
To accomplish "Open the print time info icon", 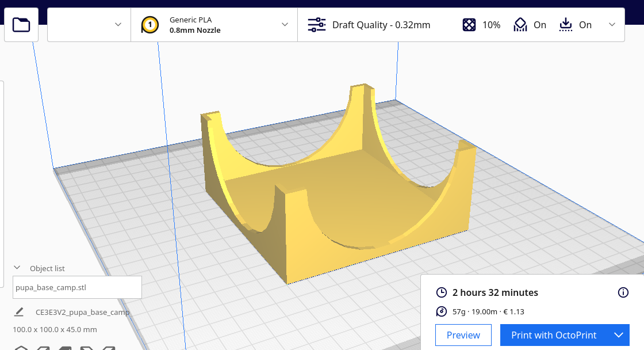I will (623, 292).
